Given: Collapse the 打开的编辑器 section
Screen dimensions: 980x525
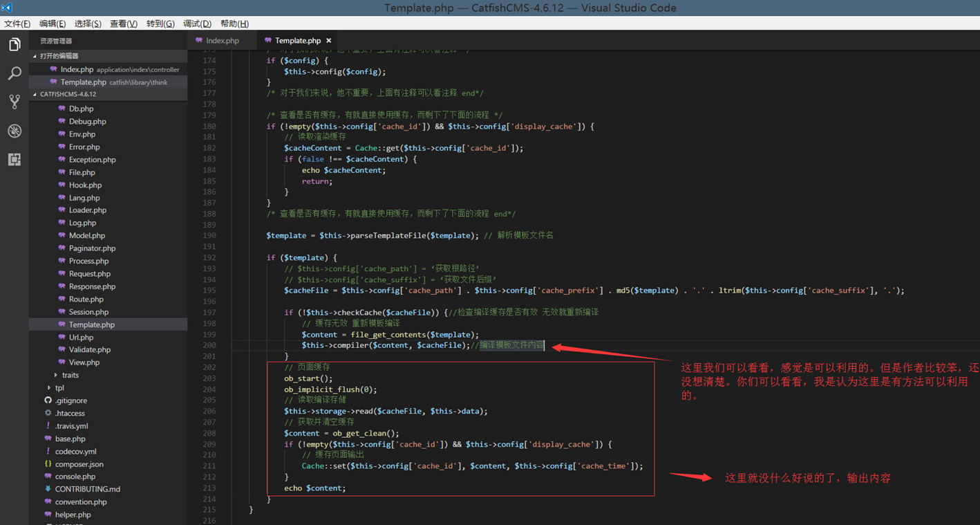Looking at the screenshot, I should tap(109, 56).
